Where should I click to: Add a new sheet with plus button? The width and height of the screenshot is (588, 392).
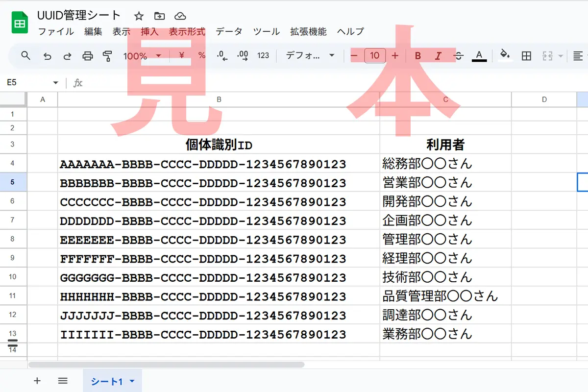(37, 381)
